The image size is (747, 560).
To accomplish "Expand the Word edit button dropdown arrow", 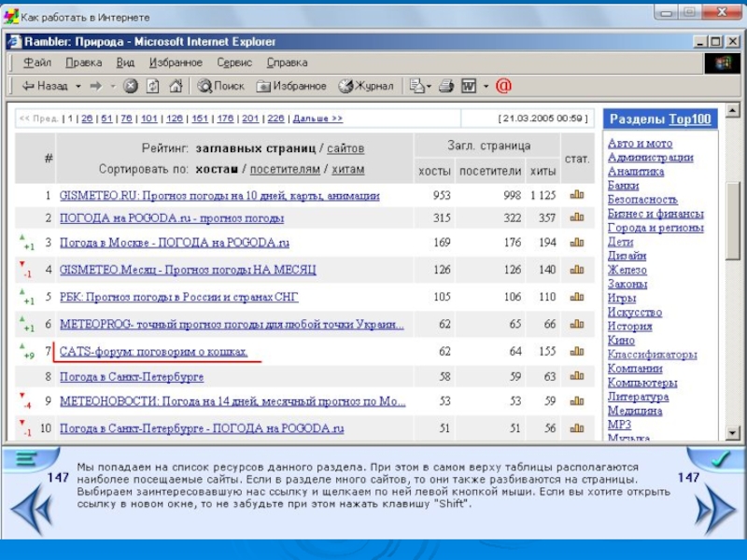I will [485, 86].
